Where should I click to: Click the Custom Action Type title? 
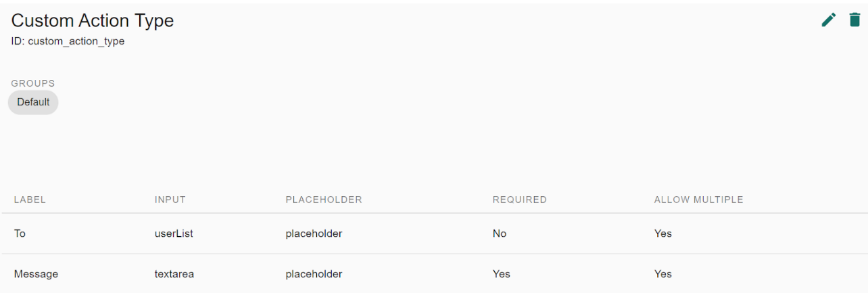93,21
